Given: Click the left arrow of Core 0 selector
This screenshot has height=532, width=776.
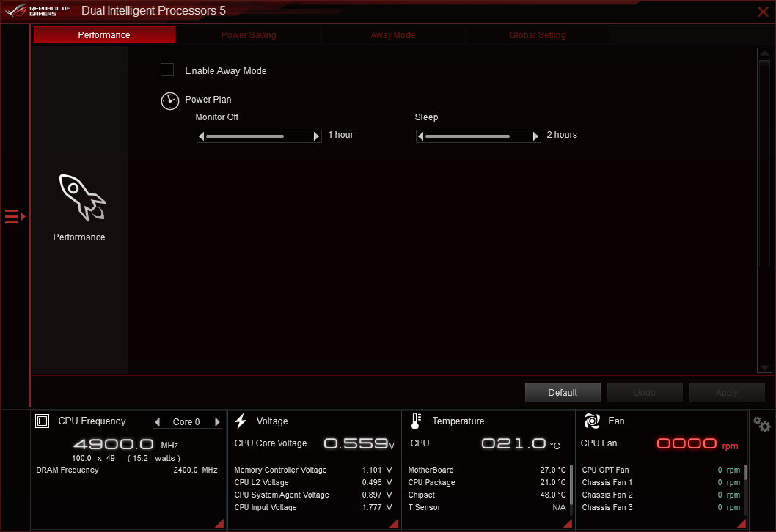Looking at the screenshot, I should tap(158, 421).
